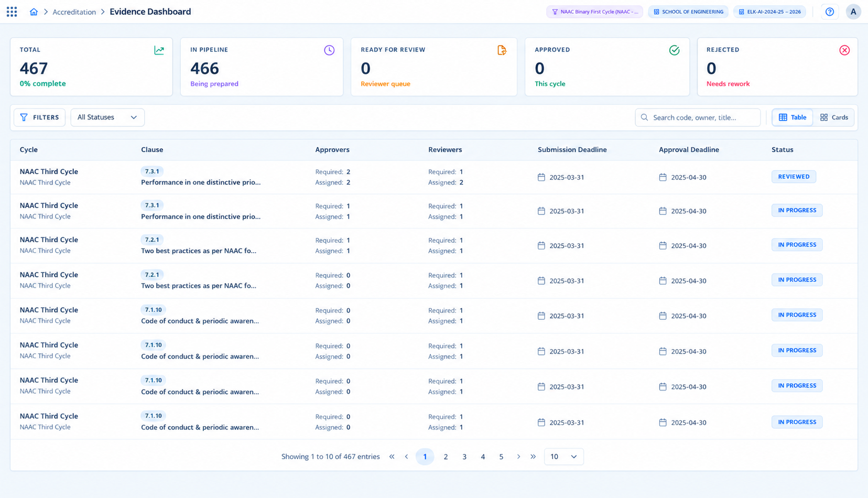Click the Evidence Dashboard breadcrumb title
This screenshot has width=868, height=498.
150,12
